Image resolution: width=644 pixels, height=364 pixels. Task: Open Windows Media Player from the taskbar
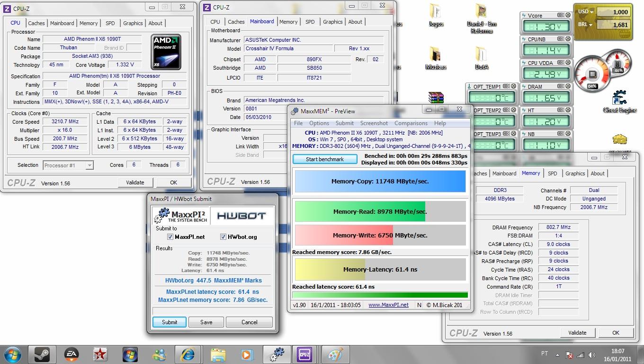pyautogui.click(x=247, y=354)
